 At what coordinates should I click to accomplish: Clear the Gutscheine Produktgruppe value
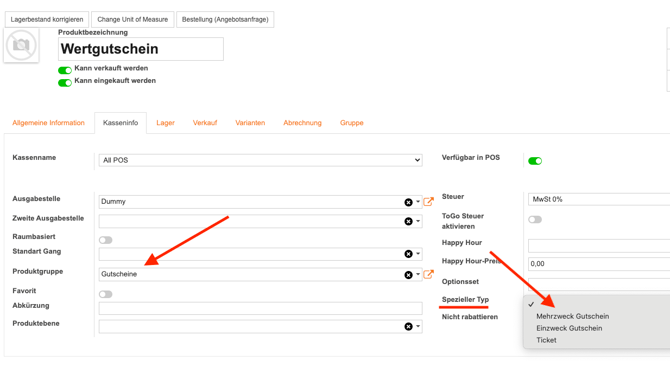pos(408,275)
